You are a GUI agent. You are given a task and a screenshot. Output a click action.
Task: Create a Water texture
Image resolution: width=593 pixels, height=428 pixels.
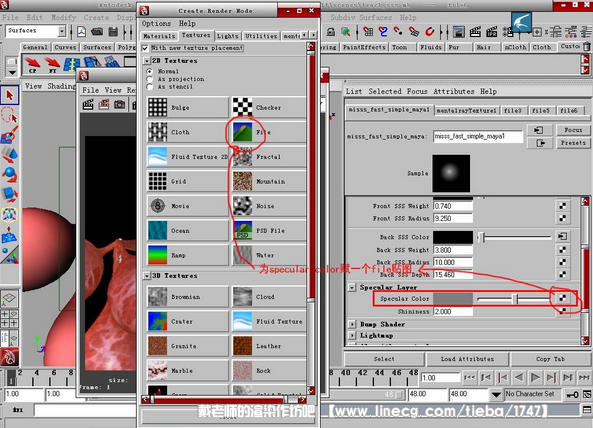[x=268, y=255]
